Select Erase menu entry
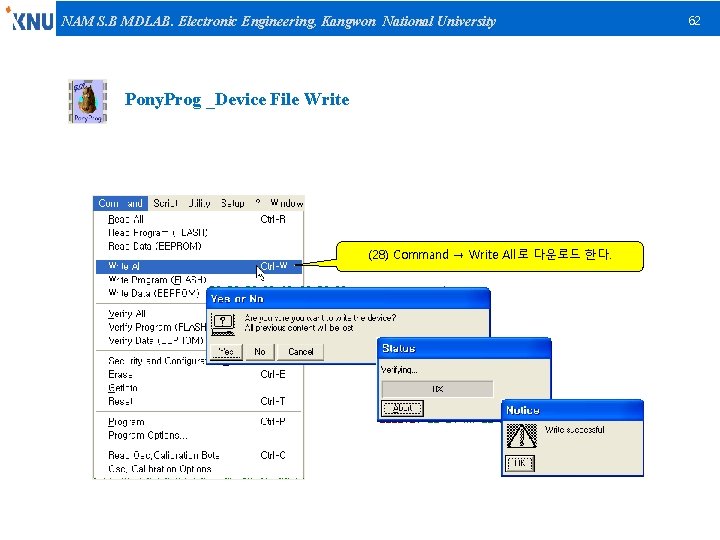This screenshot has width=720, height=540. click(198, 374)
